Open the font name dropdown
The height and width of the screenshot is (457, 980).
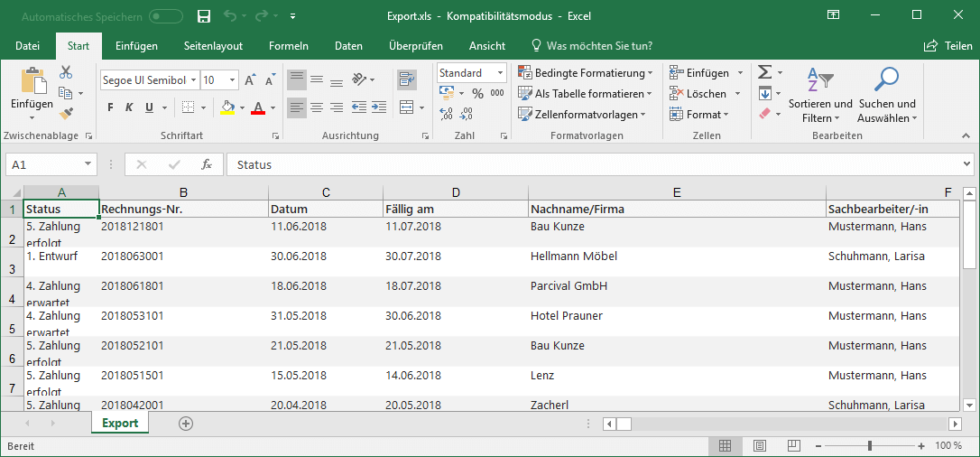193,80
